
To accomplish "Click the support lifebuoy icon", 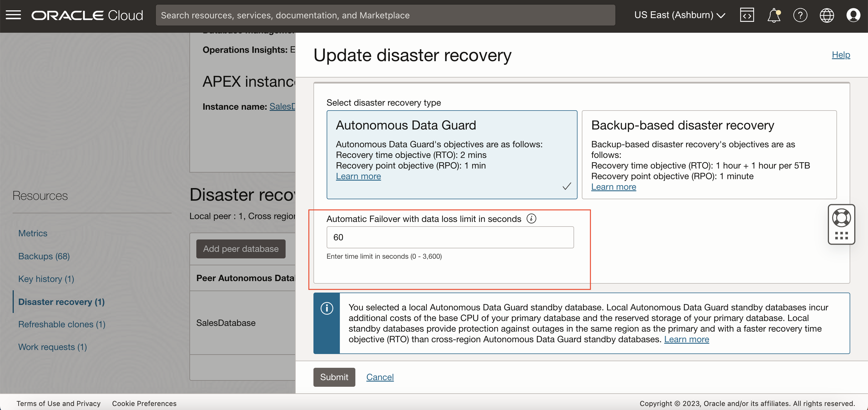I will pos(842,217).
